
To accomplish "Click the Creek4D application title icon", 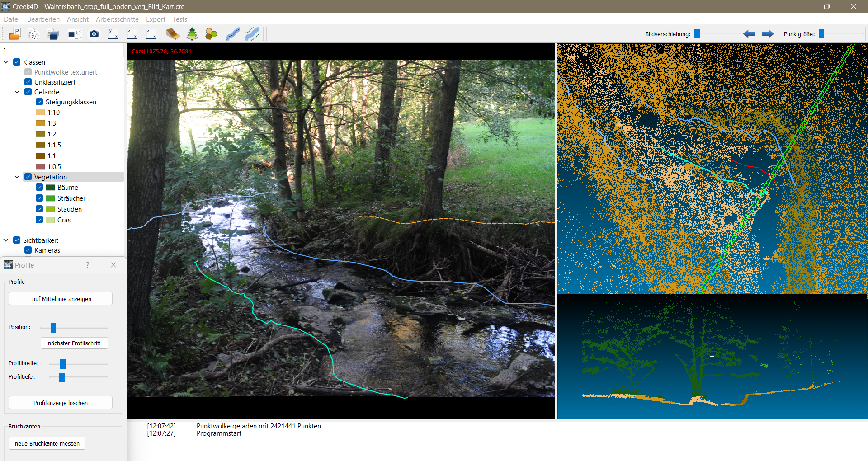I will [x=5, y=6].
